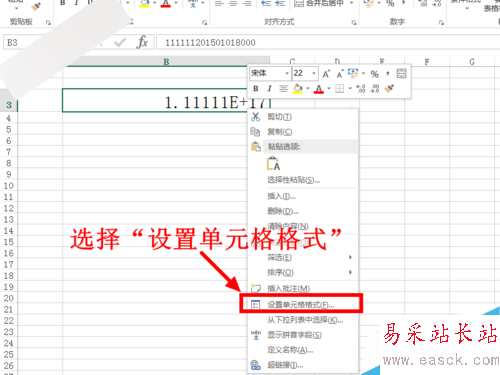Choose 选择性粘贴(S)... from context menu
Screen dimensions: 500x375
[x=293, y=180]
